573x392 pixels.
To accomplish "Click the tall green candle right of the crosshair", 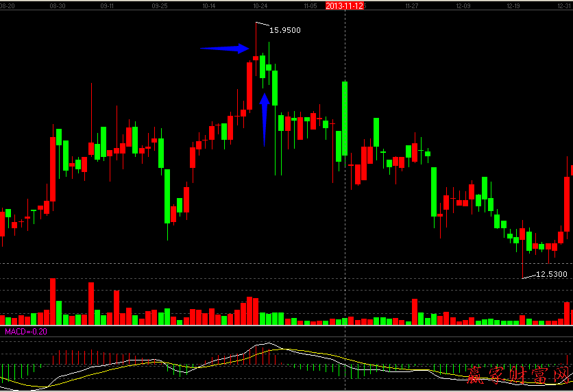I will (345, 118).
